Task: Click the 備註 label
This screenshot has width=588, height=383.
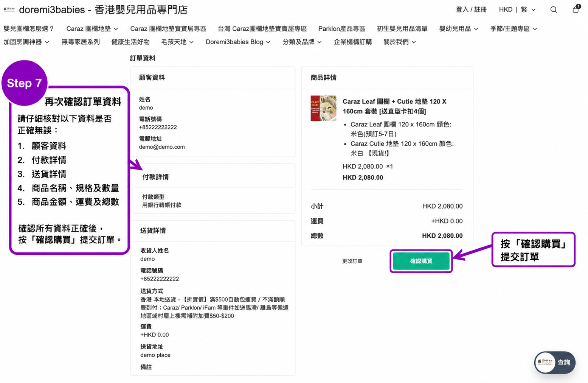Action: point(146,367)
